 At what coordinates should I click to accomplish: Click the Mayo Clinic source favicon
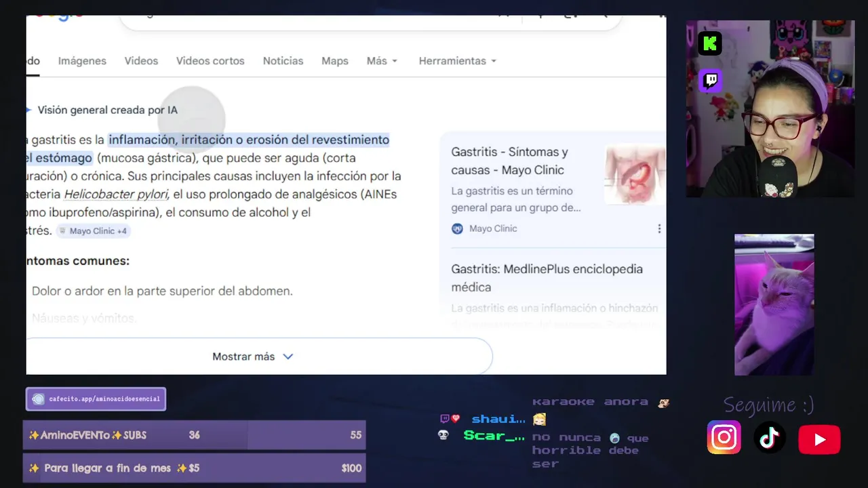[x=457, y=229]
